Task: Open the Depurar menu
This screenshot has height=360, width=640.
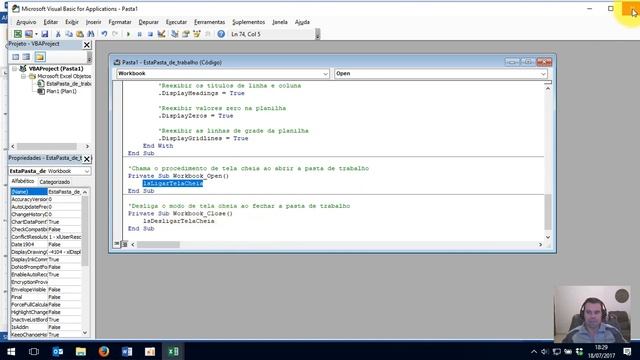Action: (x=149, y=22)
